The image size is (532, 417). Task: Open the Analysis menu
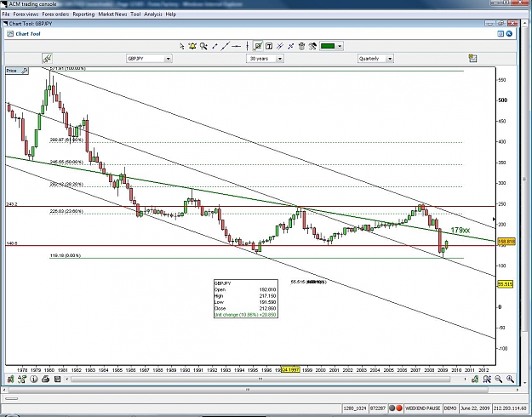pos(153,14)
